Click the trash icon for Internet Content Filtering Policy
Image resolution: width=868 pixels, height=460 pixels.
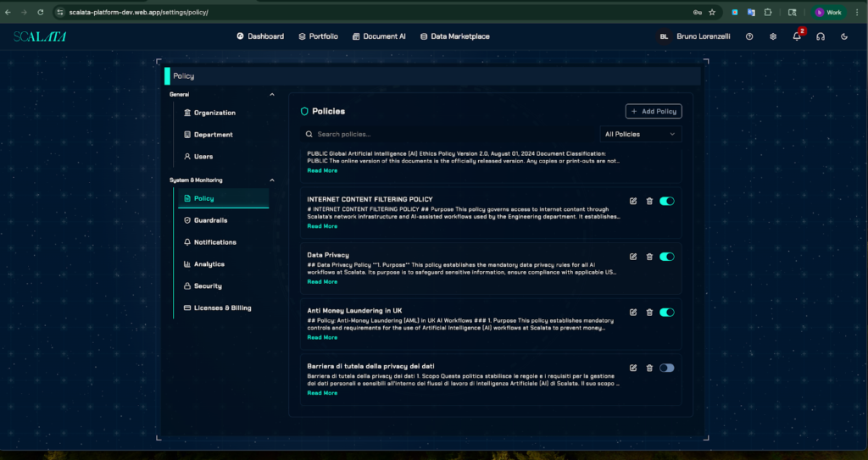[x=649, y=201]
